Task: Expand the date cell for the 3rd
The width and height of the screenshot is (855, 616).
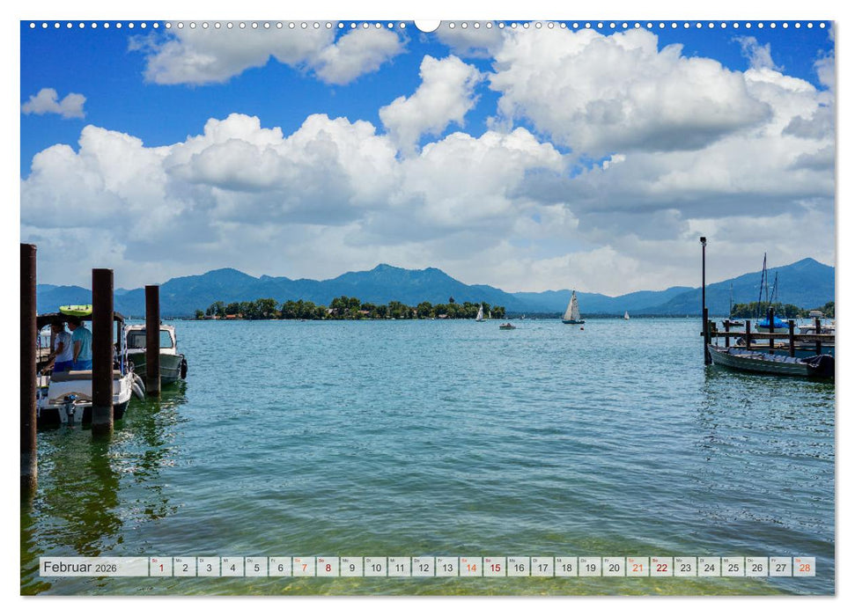Action: 208,568
